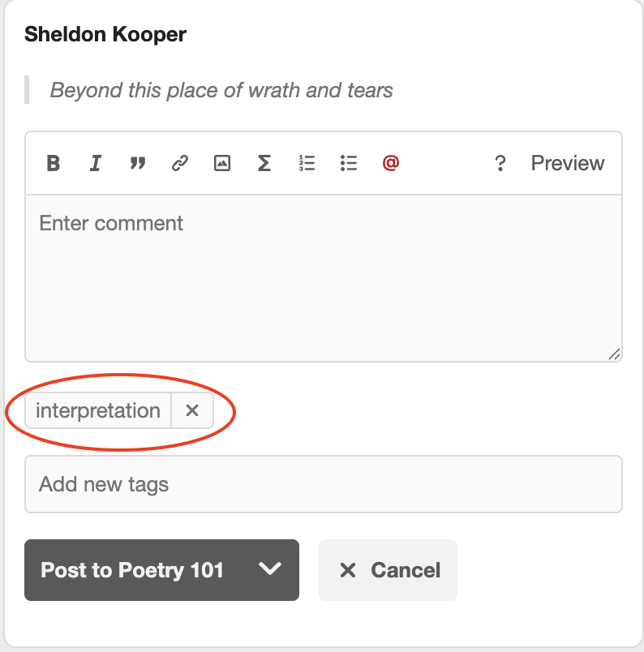Insert math formula with sigma icon
The width and height of the screenshot is (644, 652).
[x=264, y=163]
